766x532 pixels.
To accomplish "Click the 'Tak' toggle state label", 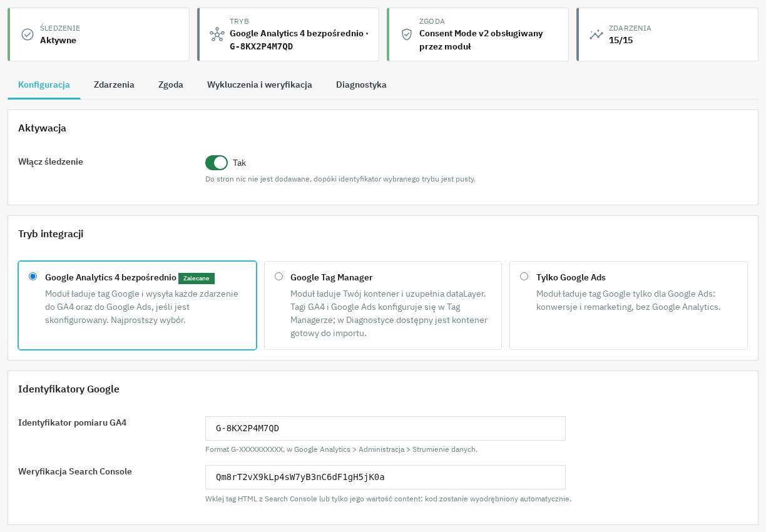I will click(x=240, y=163).
